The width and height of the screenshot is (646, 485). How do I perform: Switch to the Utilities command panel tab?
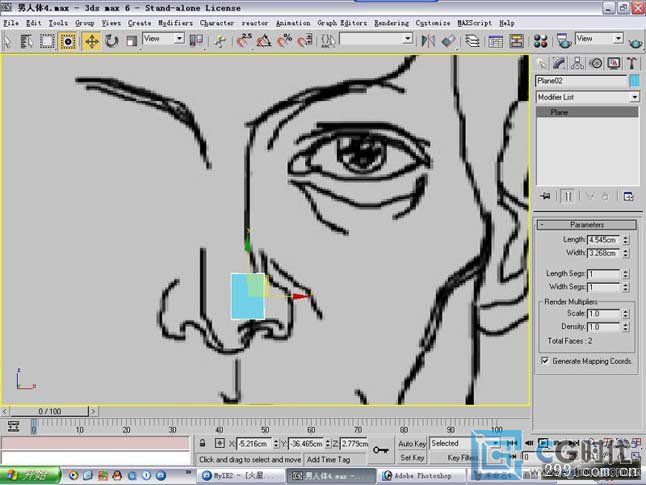click(x=632, y=63)
